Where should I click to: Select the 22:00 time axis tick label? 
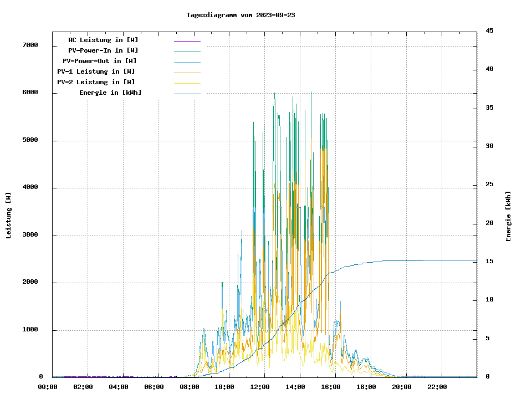[437, 387]
